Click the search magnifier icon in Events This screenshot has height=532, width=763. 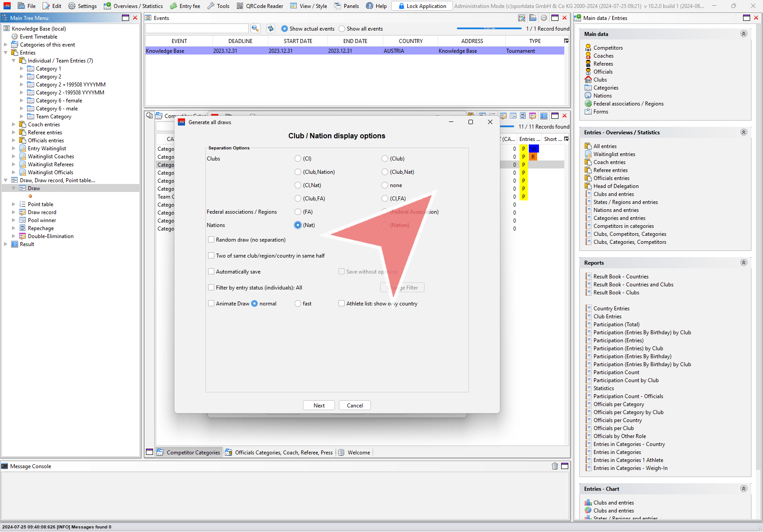pyautogui.click(x=255, y=28)
